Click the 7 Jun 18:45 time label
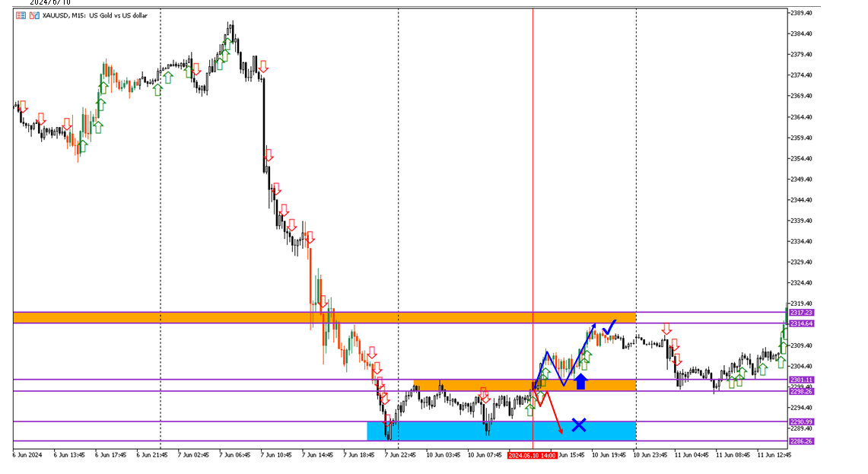This screenshot has height=474, width=868. pos(359,455)
